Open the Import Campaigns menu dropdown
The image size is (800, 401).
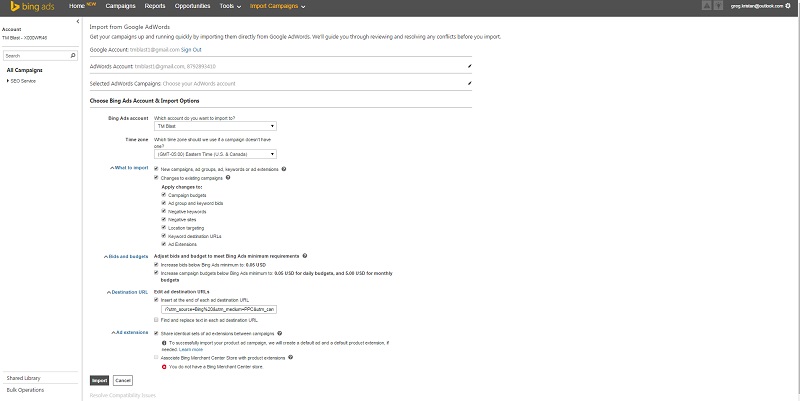point(278,6)
